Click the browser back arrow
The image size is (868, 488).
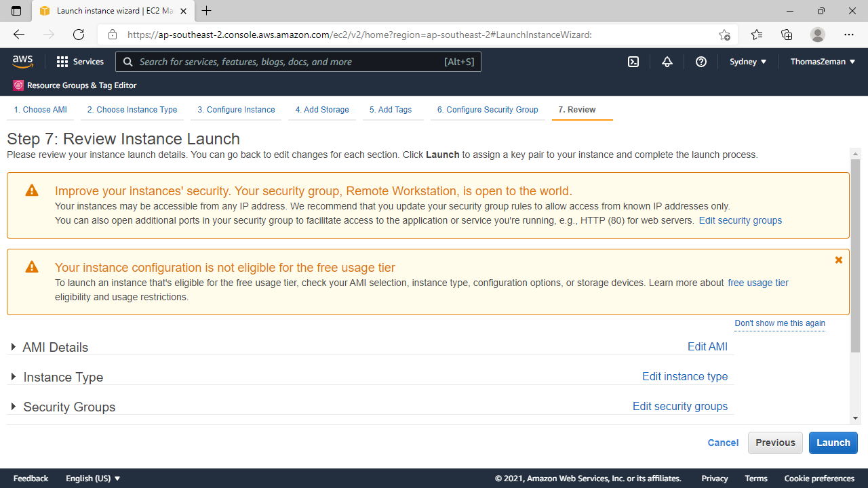(19, 35)
